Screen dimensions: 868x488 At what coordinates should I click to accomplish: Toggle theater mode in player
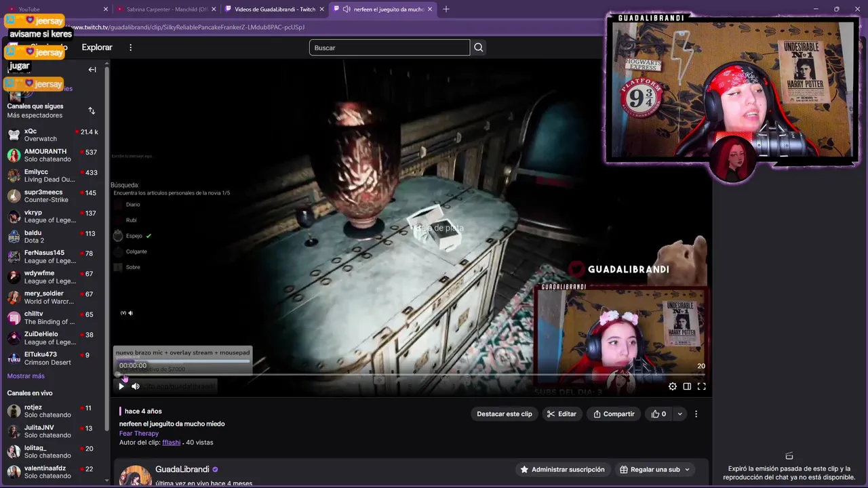point(687,386)
